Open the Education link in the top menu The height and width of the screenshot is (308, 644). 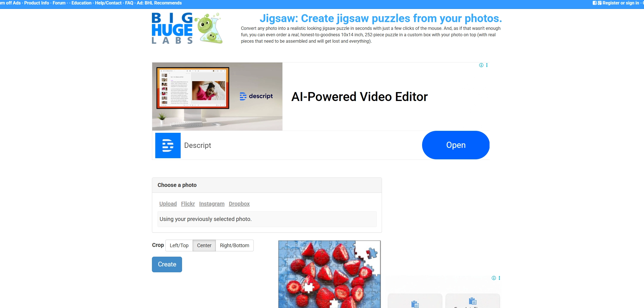click(x=81, y=3)
